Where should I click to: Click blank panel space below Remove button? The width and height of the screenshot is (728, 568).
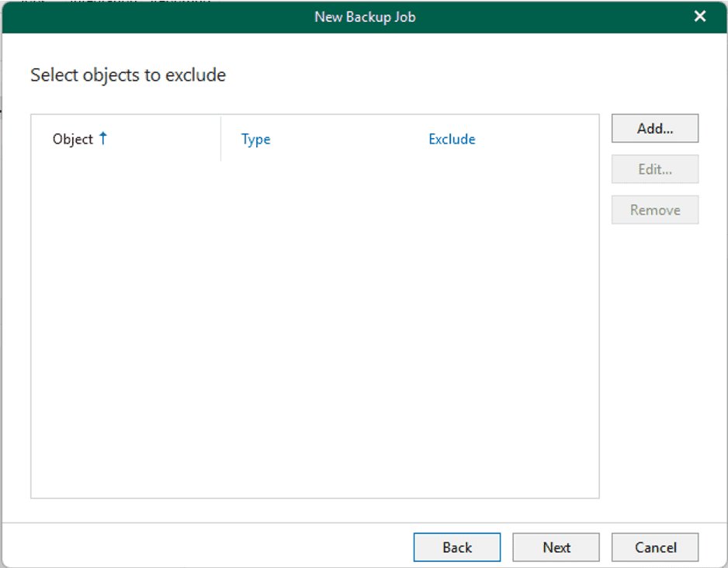[654, 349]
